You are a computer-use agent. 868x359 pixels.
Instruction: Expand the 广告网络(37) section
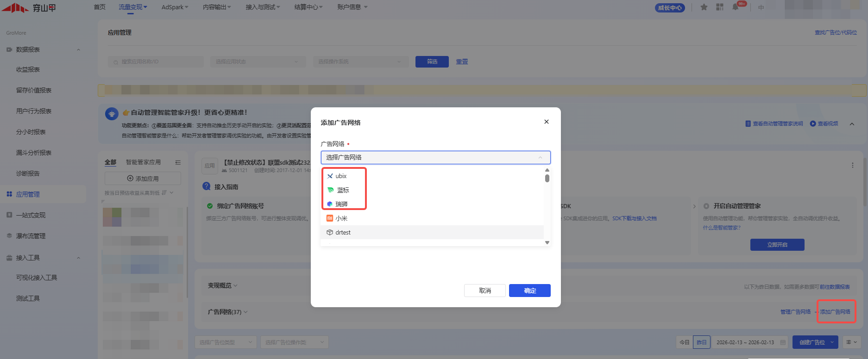(x=227, y=312)
